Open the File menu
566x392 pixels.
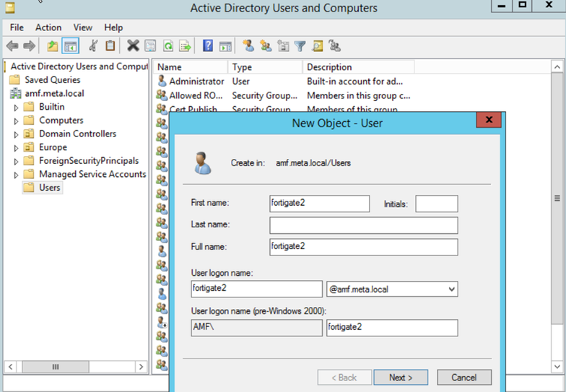[17, 27]
